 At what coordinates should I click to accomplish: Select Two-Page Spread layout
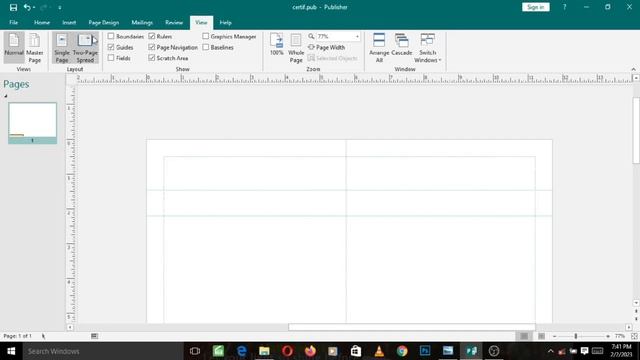point(85,48)
